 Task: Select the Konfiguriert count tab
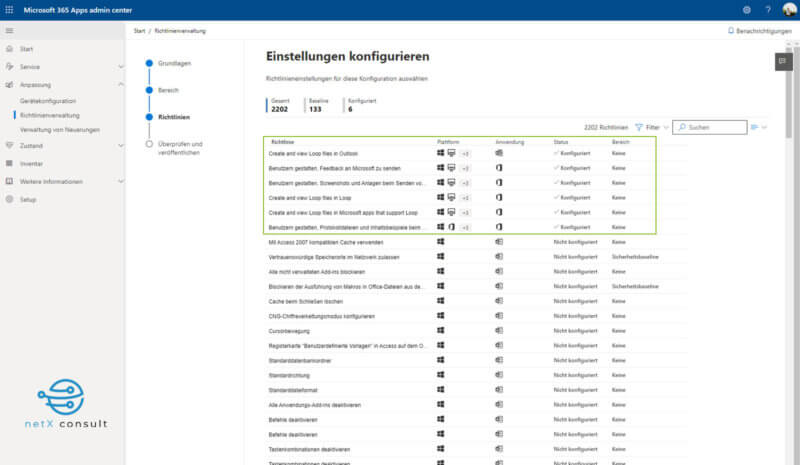point(362,105)
